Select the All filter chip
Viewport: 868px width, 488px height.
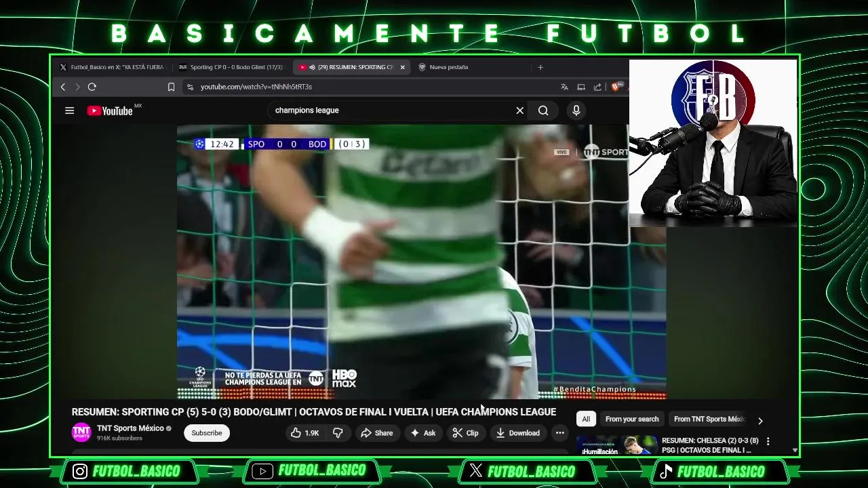586,419
